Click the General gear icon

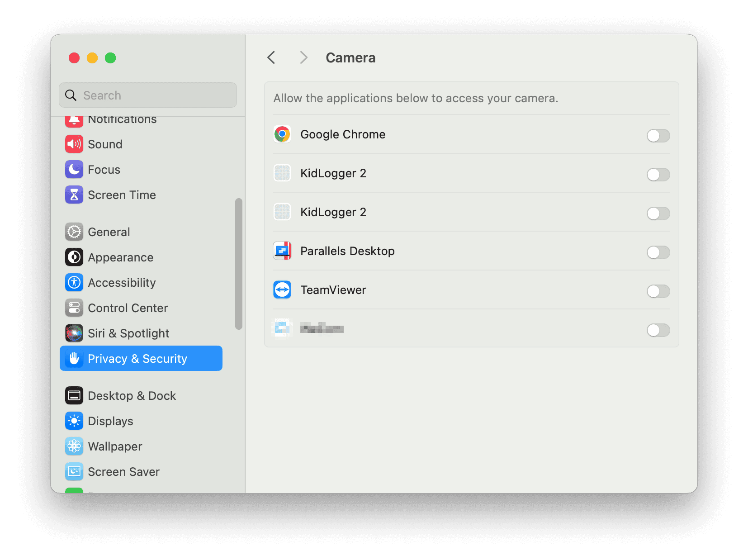pyautogui.click(x=74, y=232)
